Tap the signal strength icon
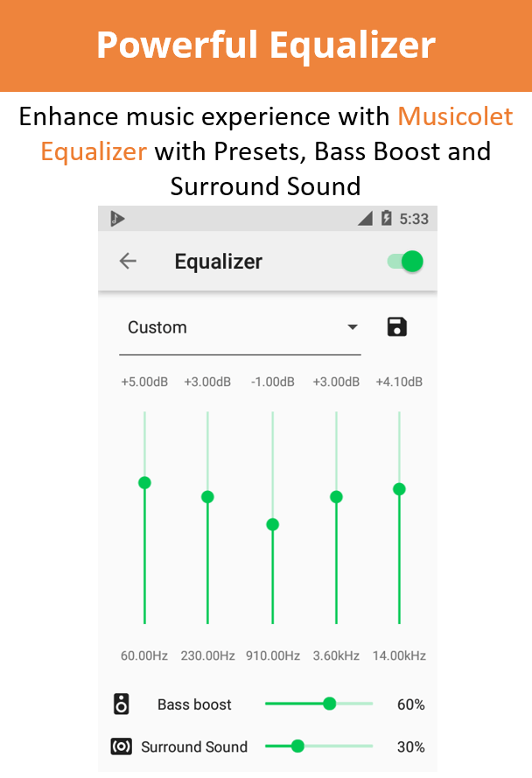The width and height of the screenshot is (532, 778). click(x=365, y=218)
